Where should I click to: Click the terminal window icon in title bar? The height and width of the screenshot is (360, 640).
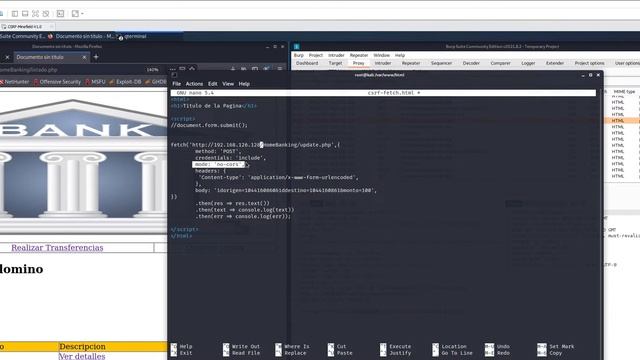tap(174, 75)
